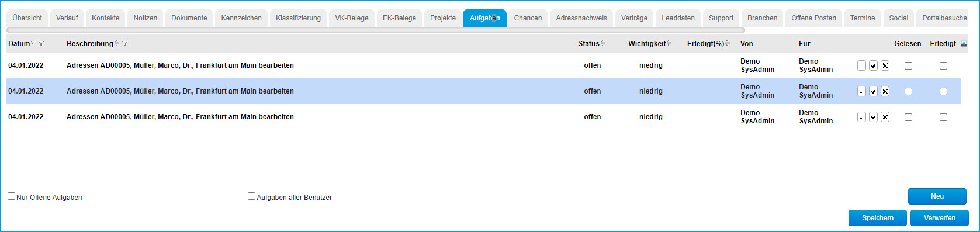980x232 pixels.
Task: Mark the first task as Gelesen
Action: 908,65
